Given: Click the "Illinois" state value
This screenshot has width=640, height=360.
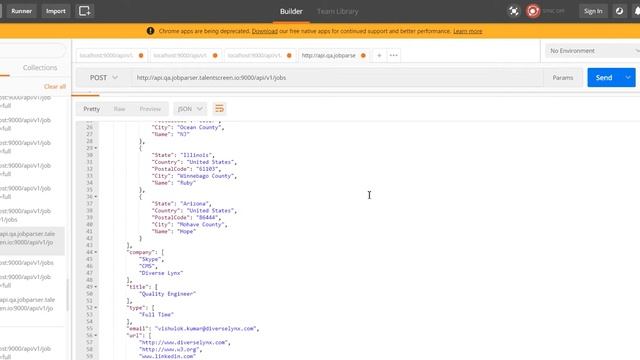Looking at the screenshot, I should (x=196, y=155).
